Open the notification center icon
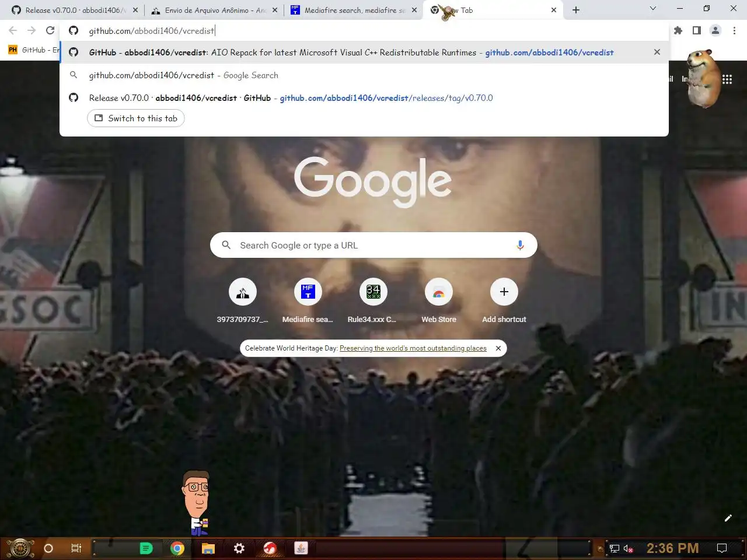This screenshot has height=560, width=747. (722, 548)
